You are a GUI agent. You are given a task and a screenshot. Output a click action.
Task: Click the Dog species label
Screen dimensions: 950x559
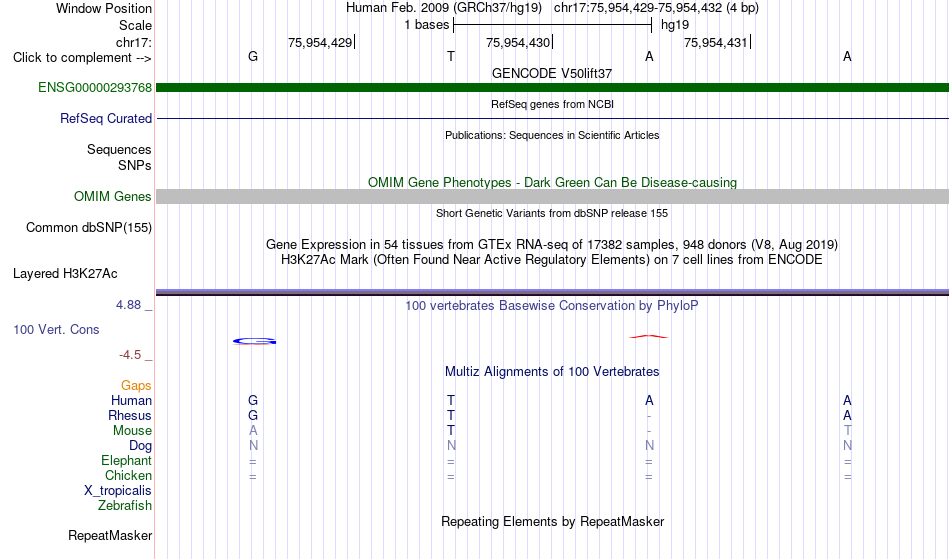140,446
